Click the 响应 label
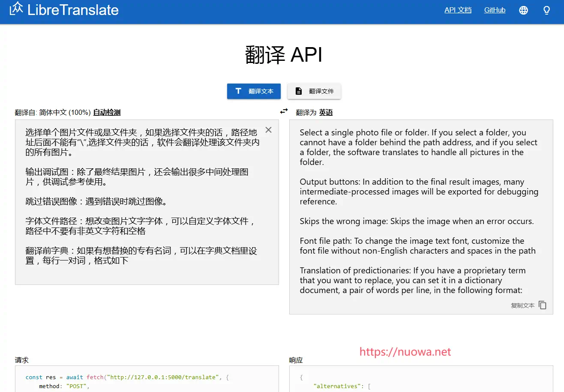 (296, 360)
